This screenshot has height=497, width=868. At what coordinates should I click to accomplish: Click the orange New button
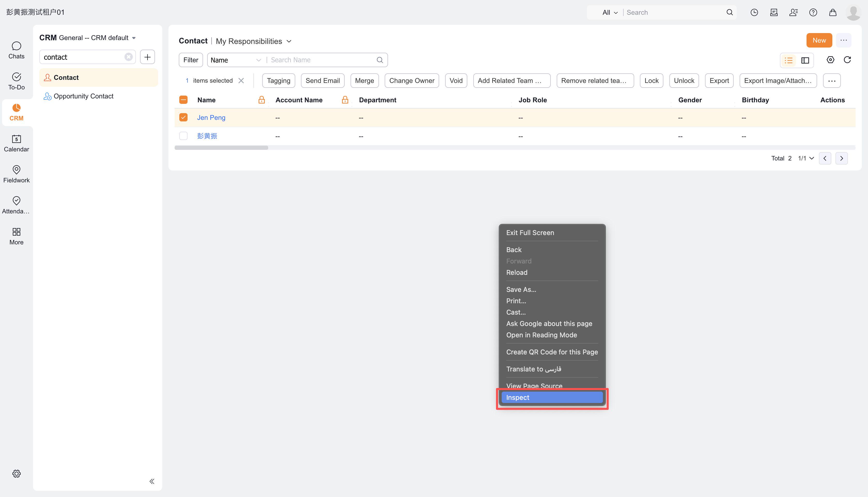[819, 40]
